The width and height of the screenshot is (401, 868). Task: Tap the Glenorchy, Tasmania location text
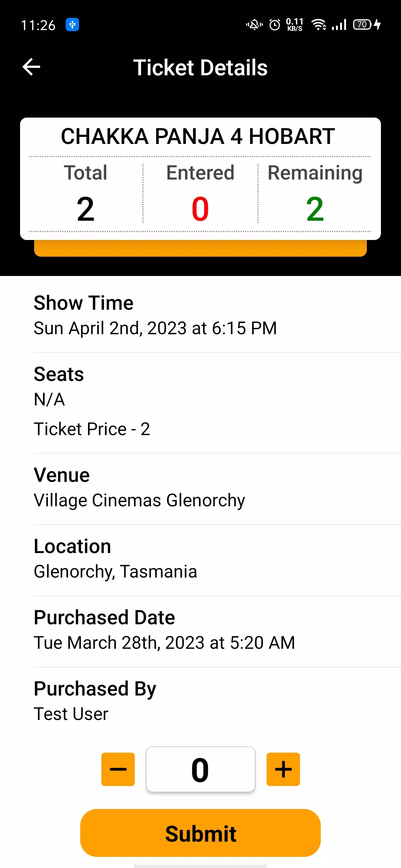click(x=115, y=572)
